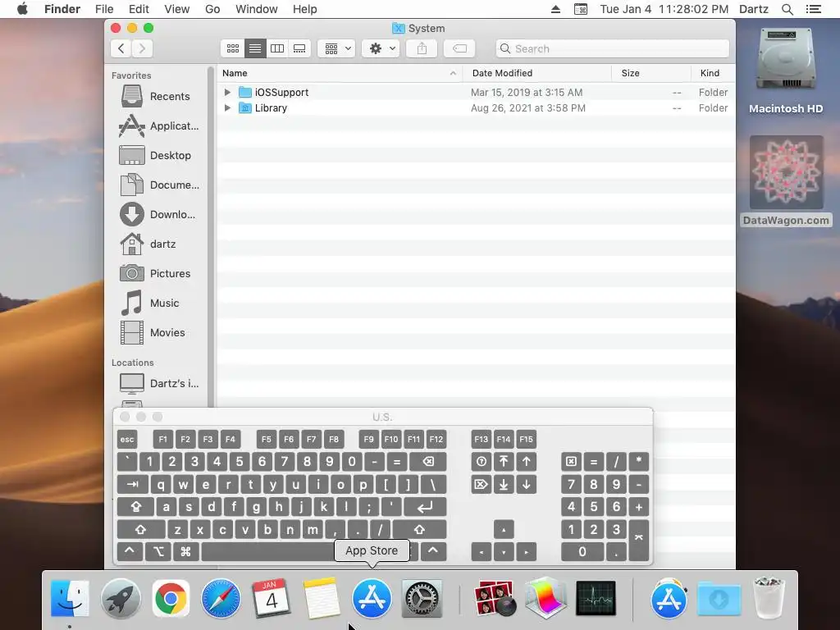Open the Trash in the Dock
Viewport: 840px width, 630px height.
click(769, 598)
